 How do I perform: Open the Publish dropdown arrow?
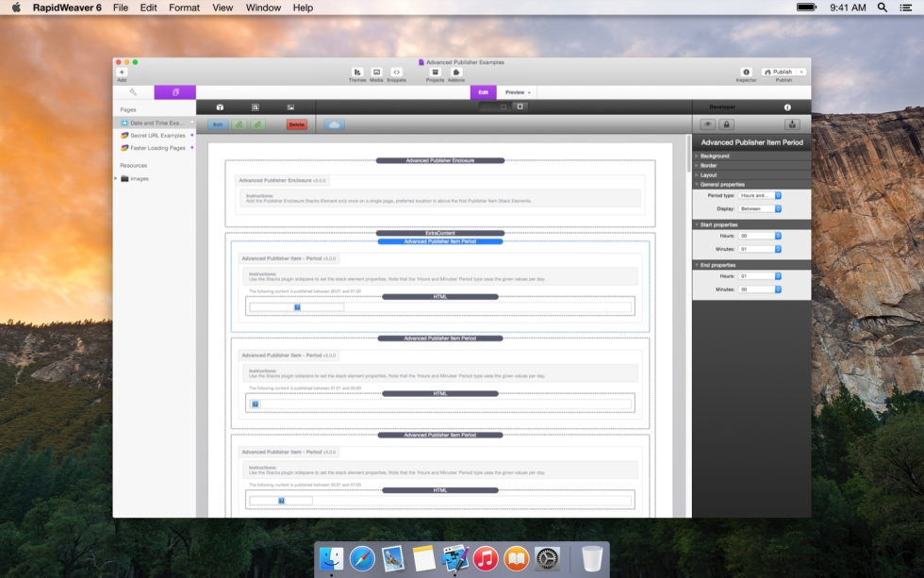click(x=801, y=72)
